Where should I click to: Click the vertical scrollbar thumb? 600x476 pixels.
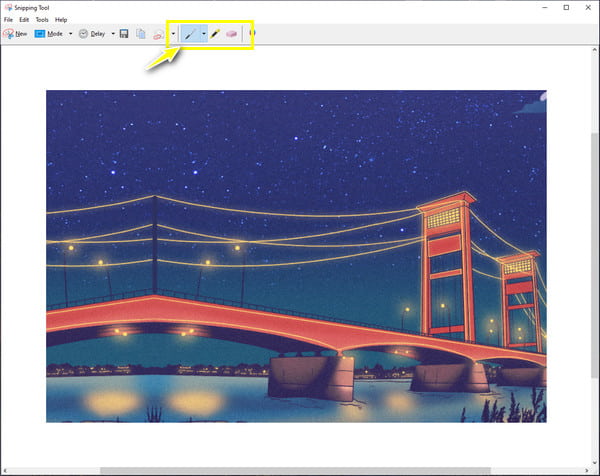click(x=594, y=254)
